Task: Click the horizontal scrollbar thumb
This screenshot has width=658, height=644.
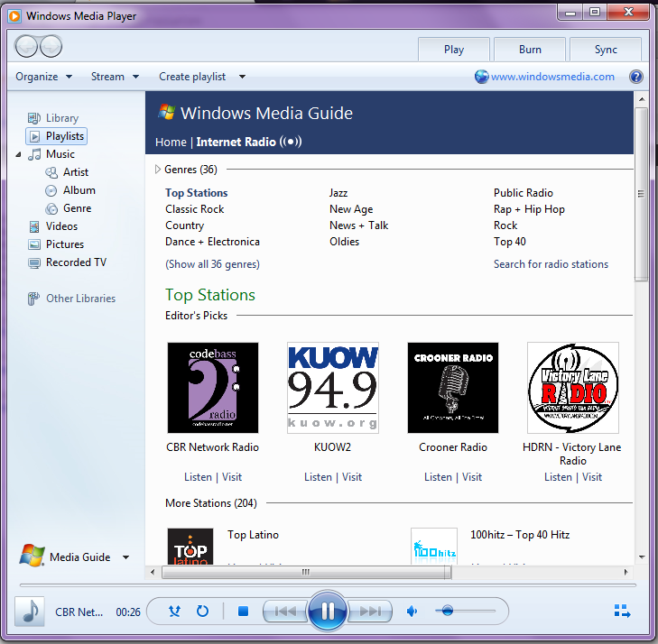Action: tap(306, 572)
